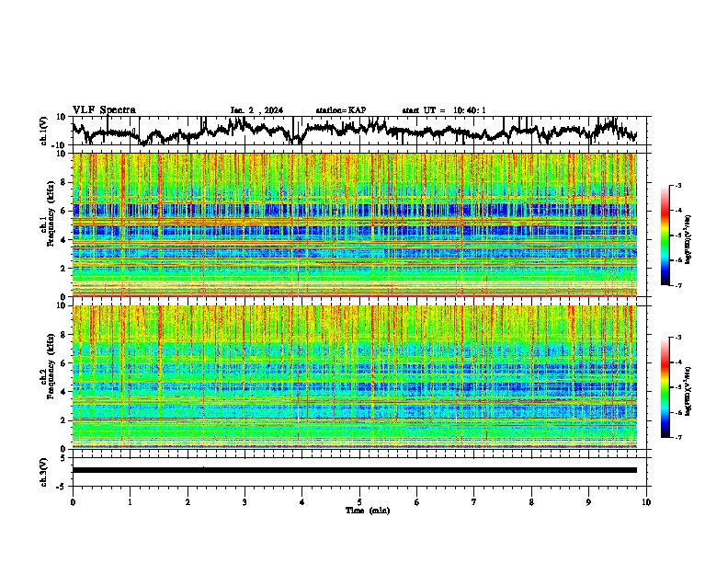
Task: Click the "3" tick on the time axis
Action: click(x=245, y=502)
